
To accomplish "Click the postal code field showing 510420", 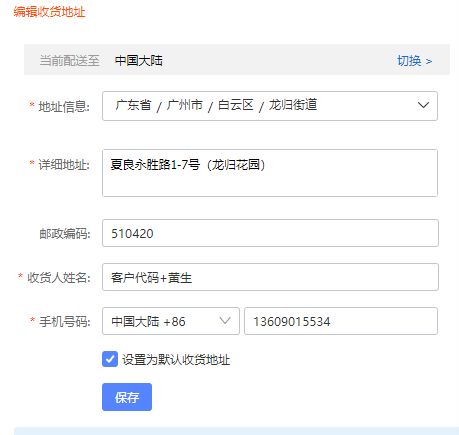I will click(270, 233).
